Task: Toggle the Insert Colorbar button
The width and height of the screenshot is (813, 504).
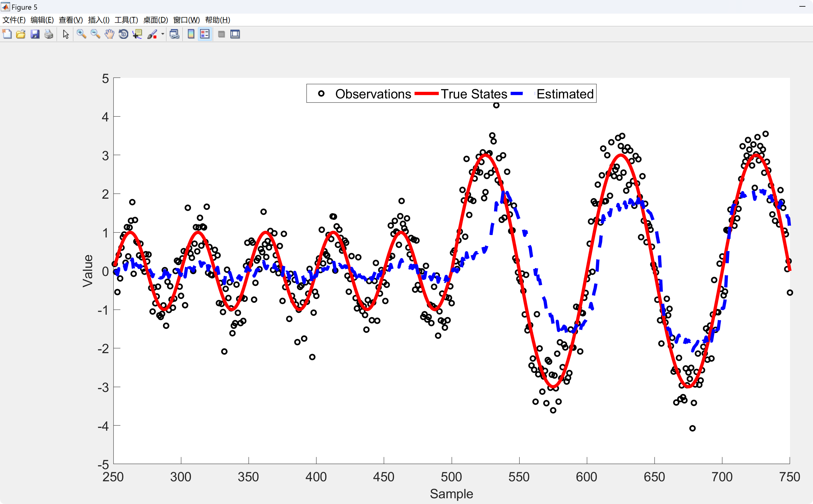Action: [191, 34]
